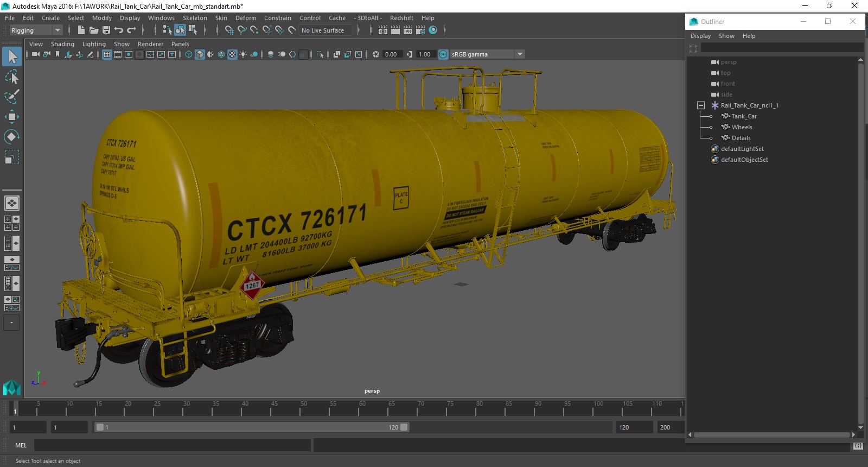Render the current frame

395,30
